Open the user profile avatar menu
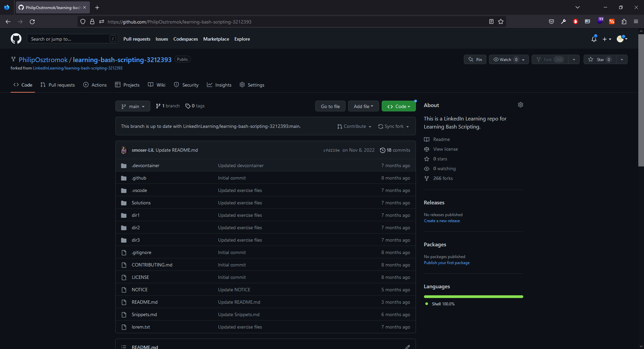Image resolution: width=644 pixels, height=349 pixels. tap(622, 39)
